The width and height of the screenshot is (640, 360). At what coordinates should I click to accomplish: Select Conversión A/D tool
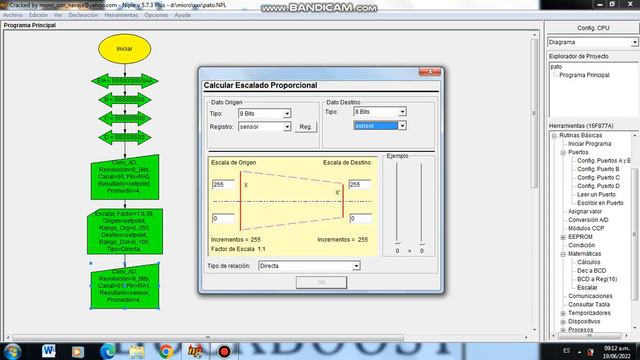point(588,220)
